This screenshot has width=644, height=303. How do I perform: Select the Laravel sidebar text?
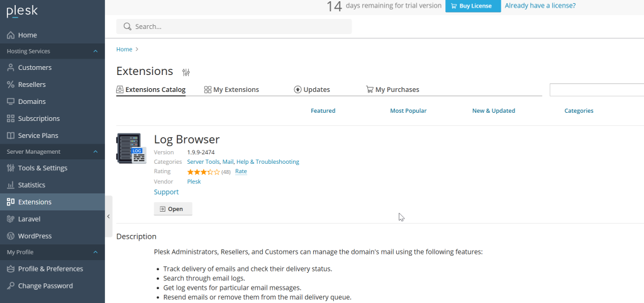coord(29,219)
